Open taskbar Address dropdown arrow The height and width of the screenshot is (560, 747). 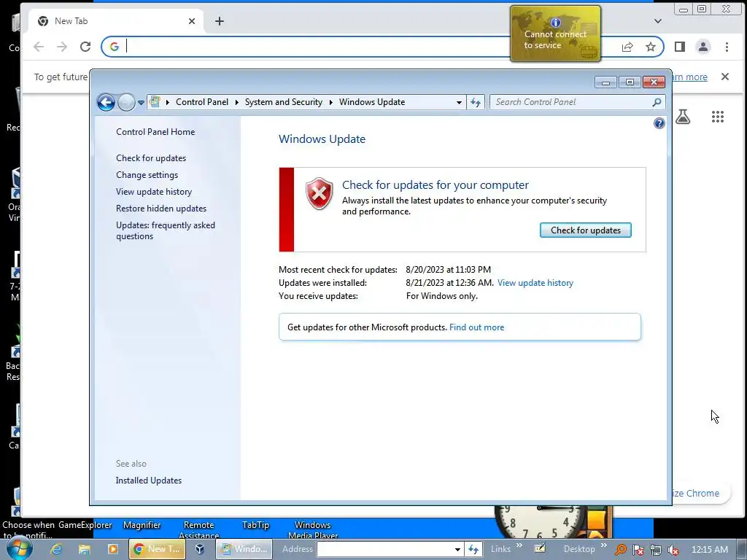click(457, 549)
